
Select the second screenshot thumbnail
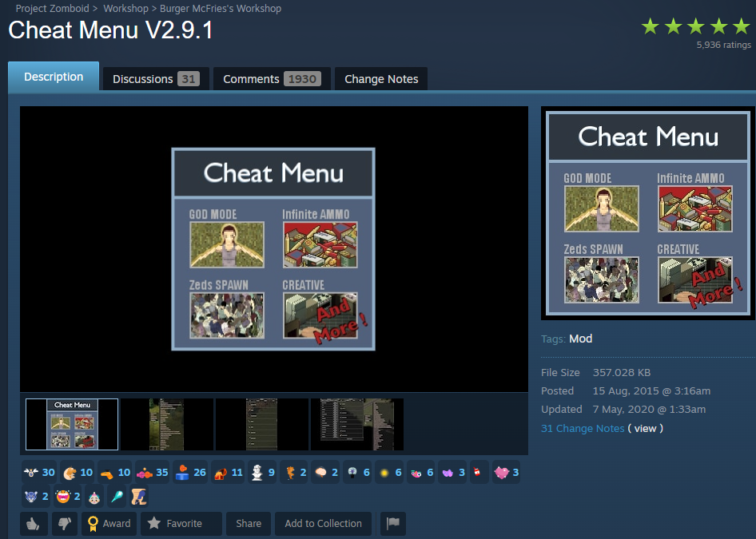[167, 424]
